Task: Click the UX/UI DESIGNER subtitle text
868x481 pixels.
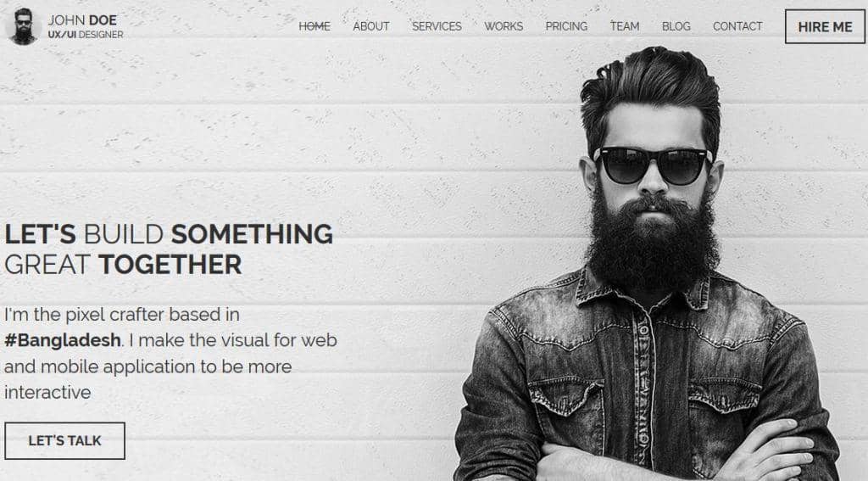Action: 86,34
